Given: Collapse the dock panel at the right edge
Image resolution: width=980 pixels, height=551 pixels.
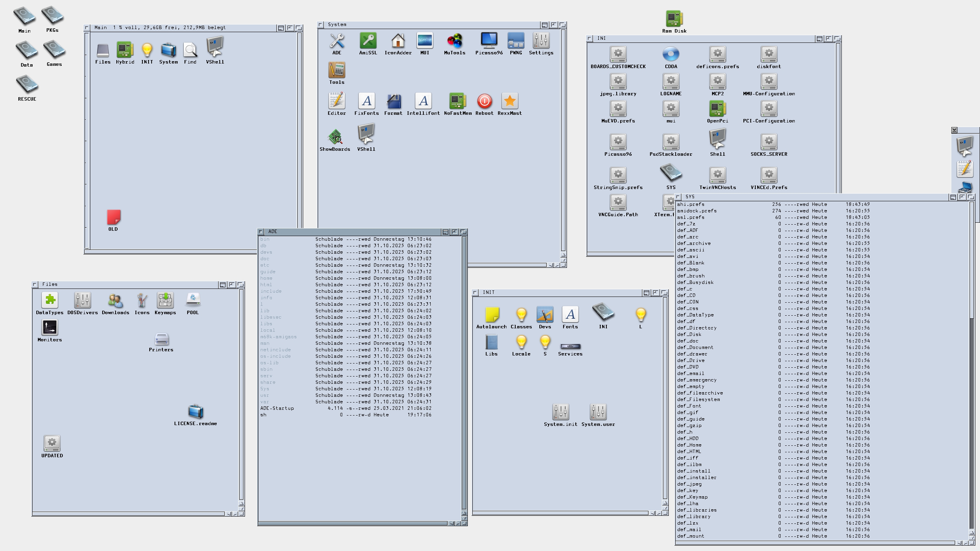Looking at the screenshot, I should coord(954,130).
